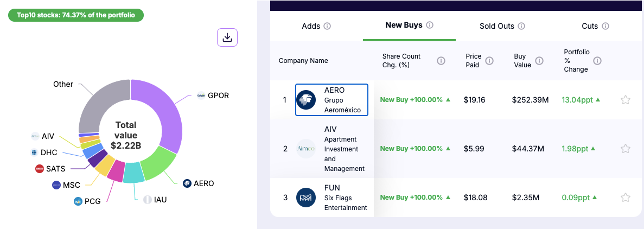Click the MSC legend icon
Image resolution: width=644 pixels, height=229 pixels.
[56, 186]
